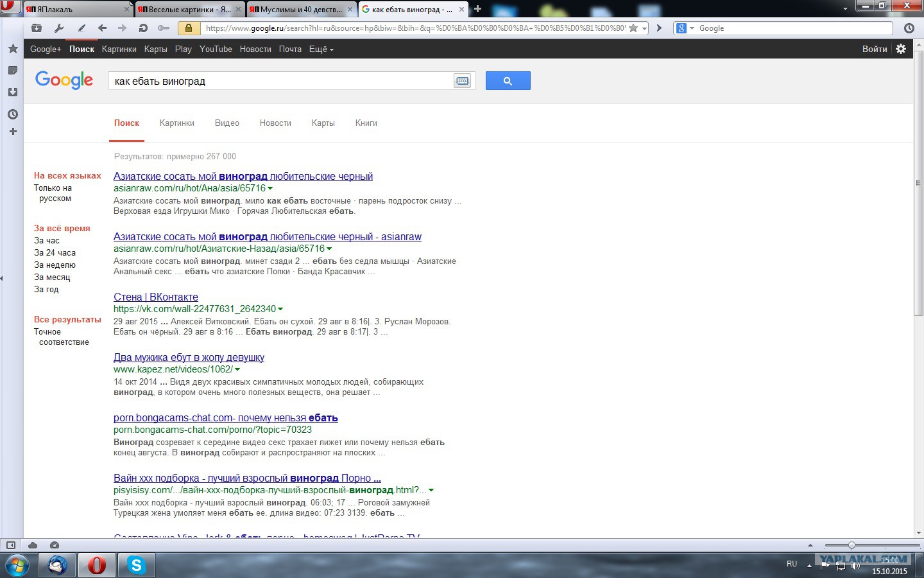This screenshot has height=578, width=924.
Task: Open the clock history icon at toolbar right
Action: pyautogui.click(x=909, y=28)
